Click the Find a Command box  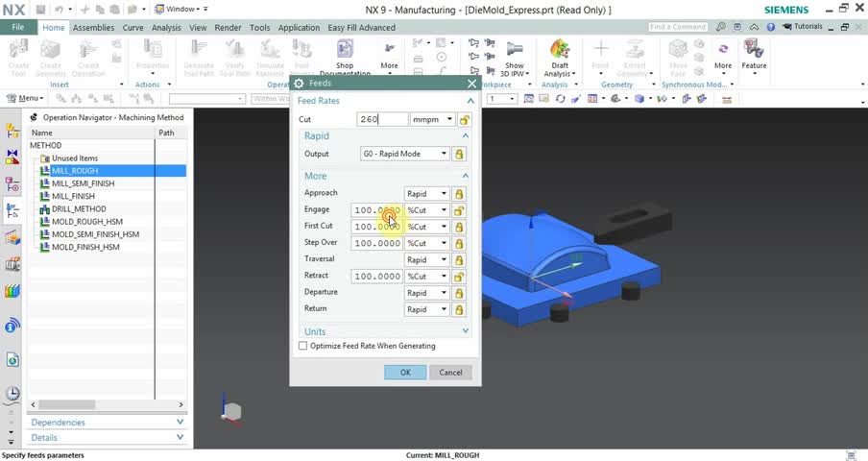(x=678, y=27)
